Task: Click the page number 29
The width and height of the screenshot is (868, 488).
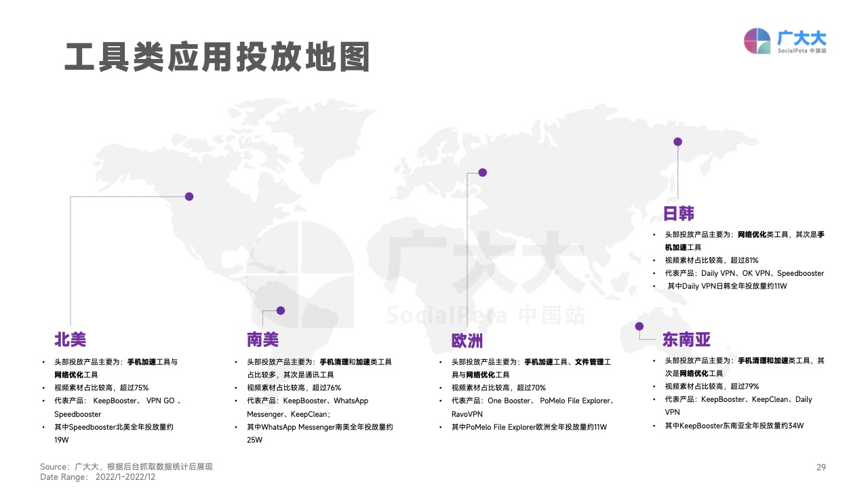Action: 821,467
